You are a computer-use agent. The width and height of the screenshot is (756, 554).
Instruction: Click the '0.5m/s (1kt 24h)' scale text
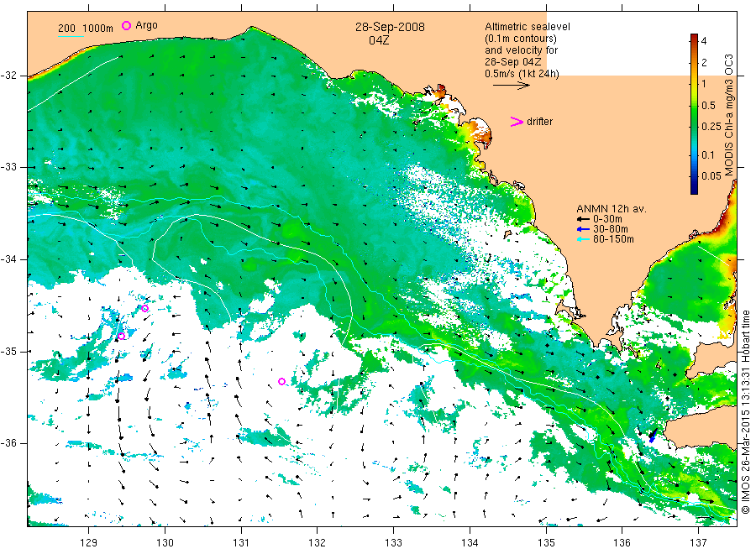tap(522, 74)
